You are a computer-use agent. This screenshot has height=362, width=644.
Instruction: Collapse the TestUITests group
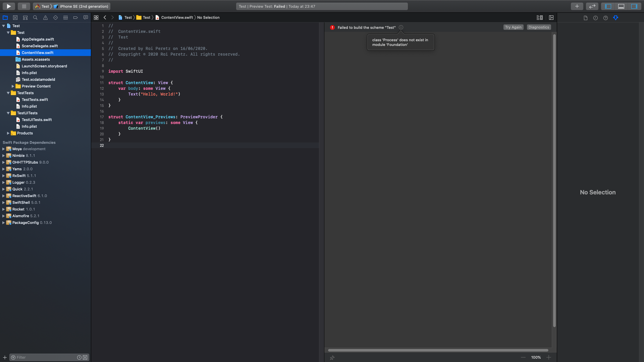click(8, 113)
